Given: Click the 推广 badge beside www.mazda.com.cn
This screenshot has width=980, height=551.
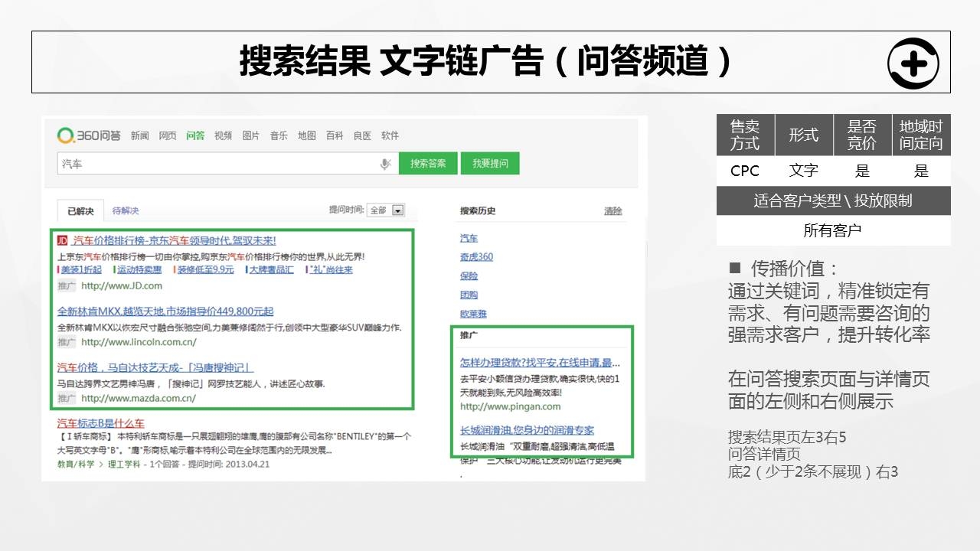Looking at the screenshot, I should (x=67, y=398).
